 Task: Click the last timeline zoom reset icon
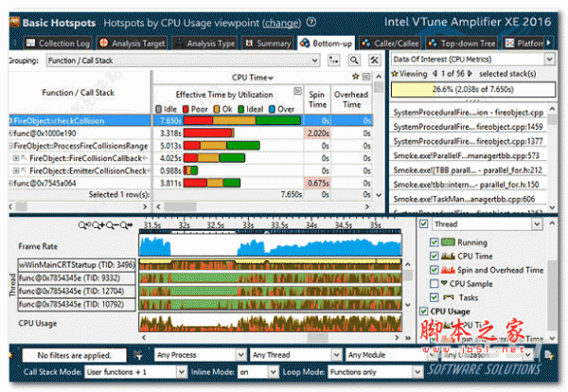pos(126,225)
